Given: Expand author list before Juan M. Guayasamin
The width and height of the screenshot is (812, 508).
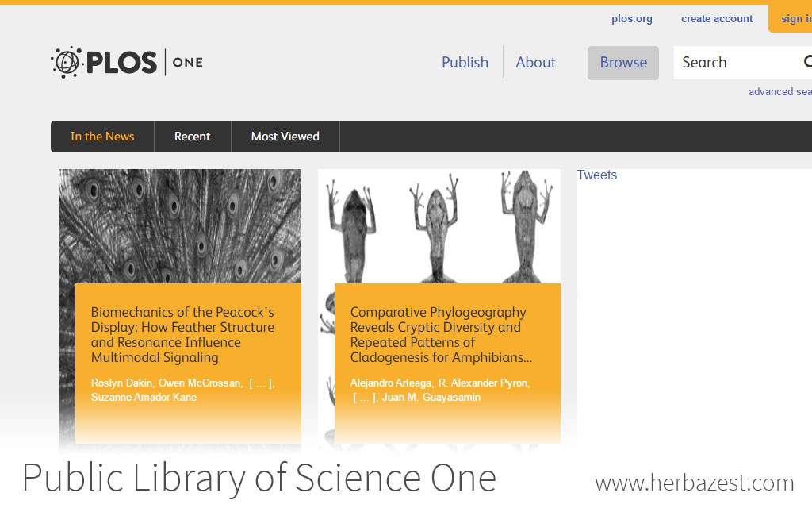Looking at the screenshot, I should pos(364,398).
